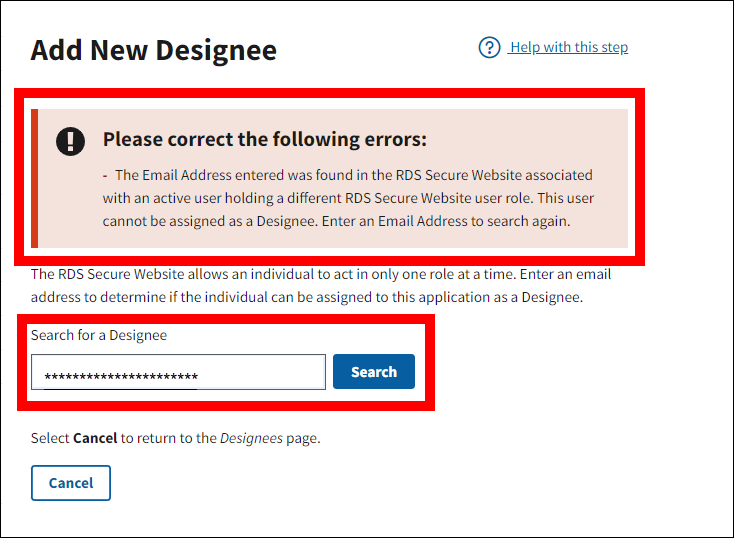Click the empty right end of the email field
The image size is (734, 538).
tap(280, 372)
